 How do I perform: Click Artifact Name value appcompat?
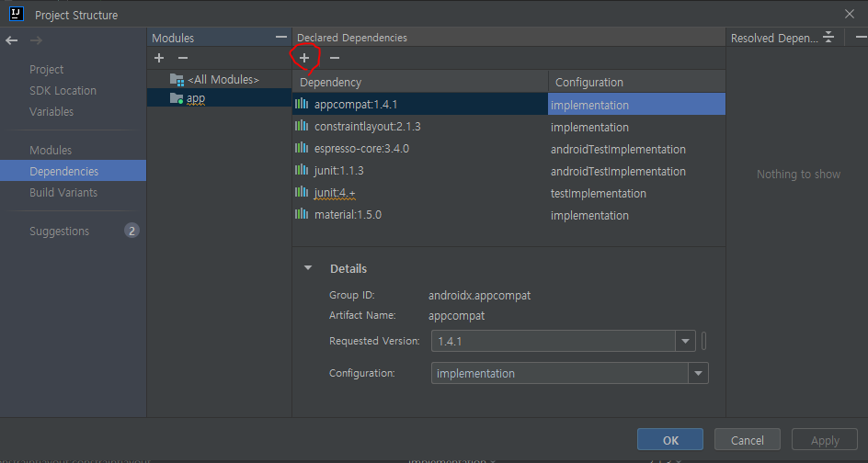coord(457,316)
